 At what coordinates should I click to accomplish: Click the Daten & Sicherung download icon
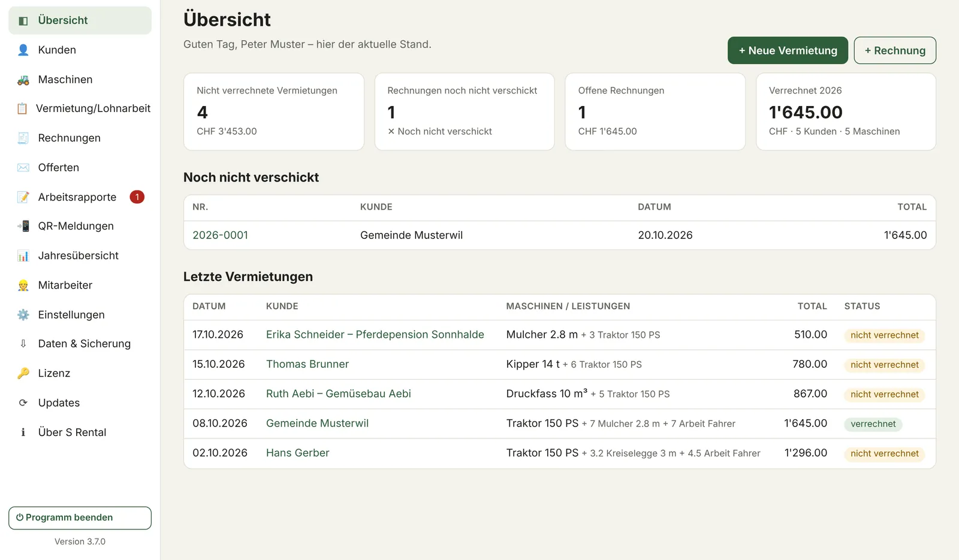pos(23,344)
